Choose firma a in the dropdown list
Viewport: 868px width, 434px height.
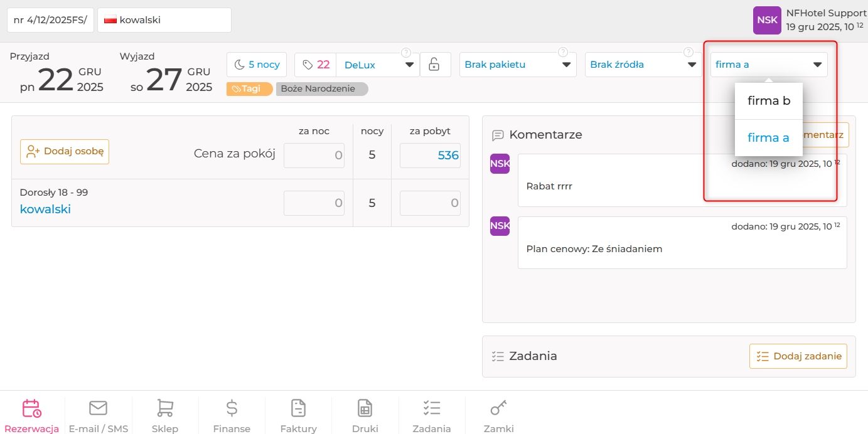coord(769,138)
